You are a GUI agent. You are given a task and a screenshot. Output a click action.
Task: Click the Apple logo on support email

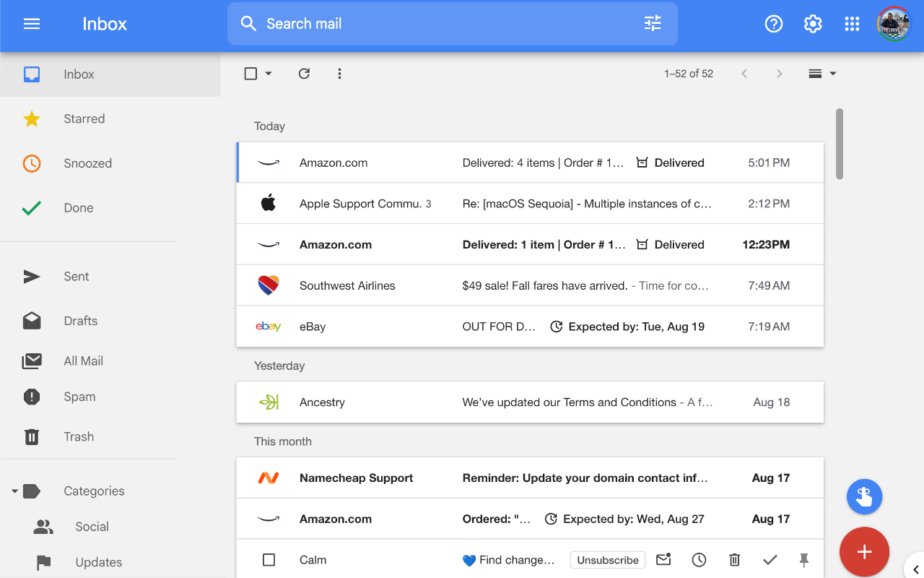tap(269, 203)
